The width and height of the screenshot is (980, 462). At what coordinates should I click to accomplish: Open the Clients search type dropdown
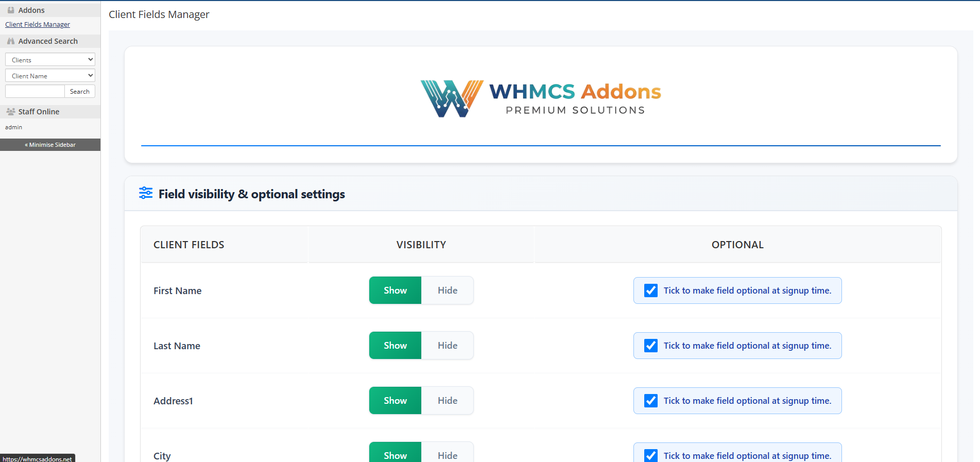click(x=50, y=60)
